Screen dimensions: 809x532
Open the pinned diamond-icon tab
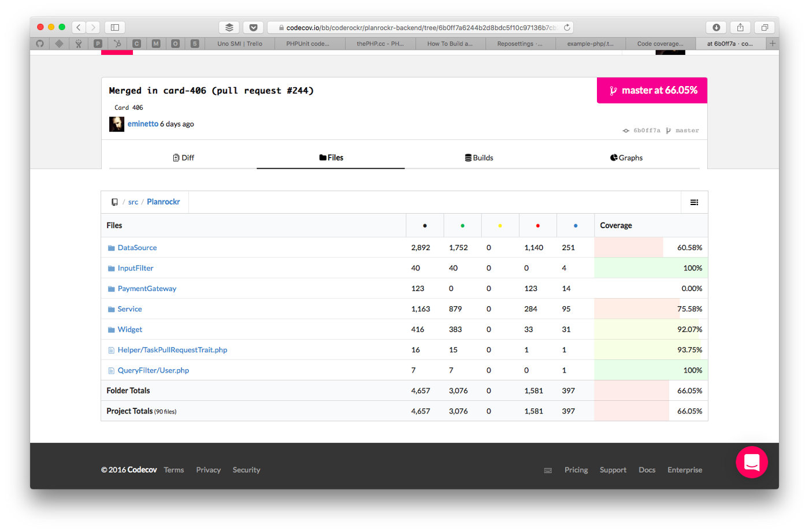(59, 43)
